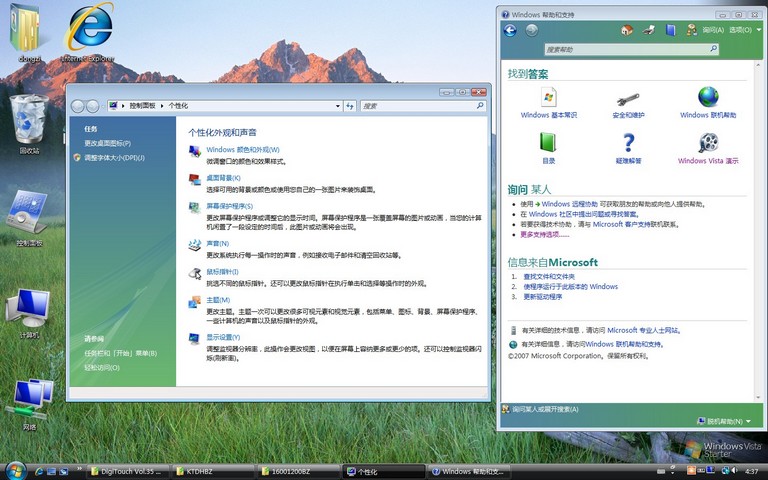Open the 选项(O) dropdown in Help
This screenshot has height=480, width=768.
tap(744, 30)
